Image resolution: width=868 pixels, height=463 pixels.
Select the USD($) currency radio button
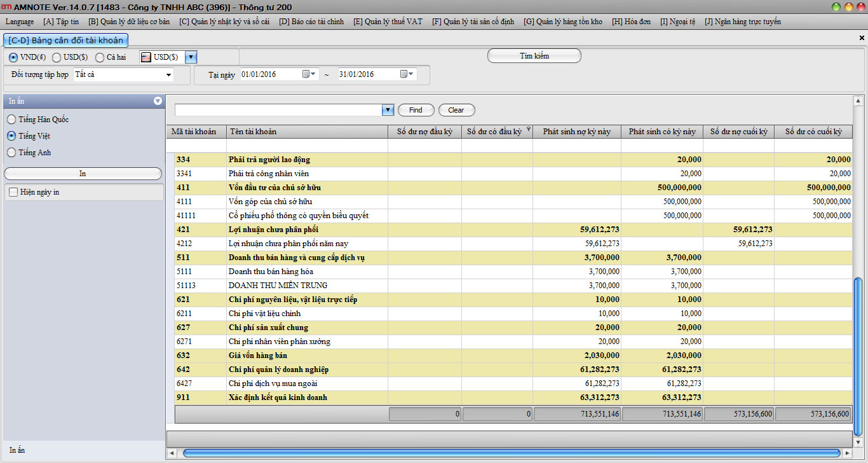coord(57,57)
